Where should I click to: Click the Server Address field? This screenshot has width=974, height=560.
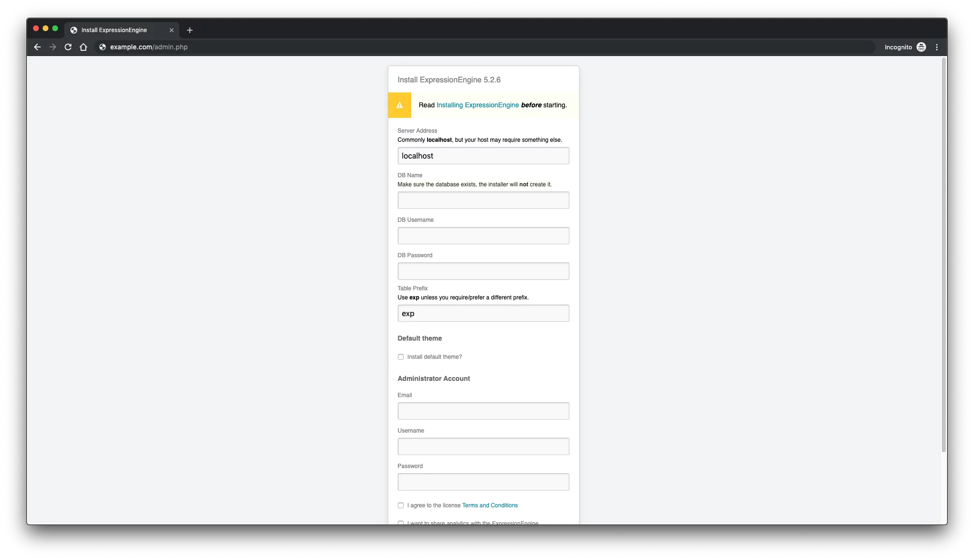(483, 156)
